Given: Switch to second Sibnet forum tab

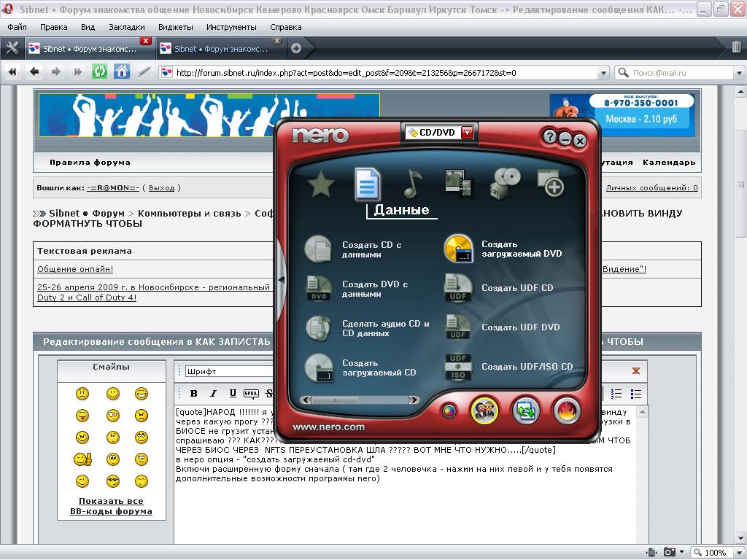Looking at the screenshot, I should (220, 49).
